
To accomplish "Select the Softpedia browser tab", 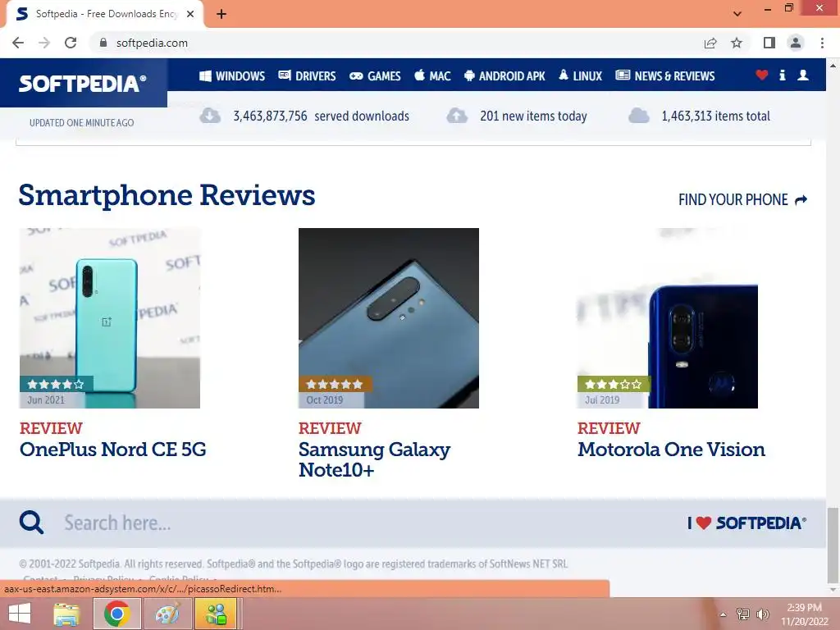I will (x=104, y=14).
